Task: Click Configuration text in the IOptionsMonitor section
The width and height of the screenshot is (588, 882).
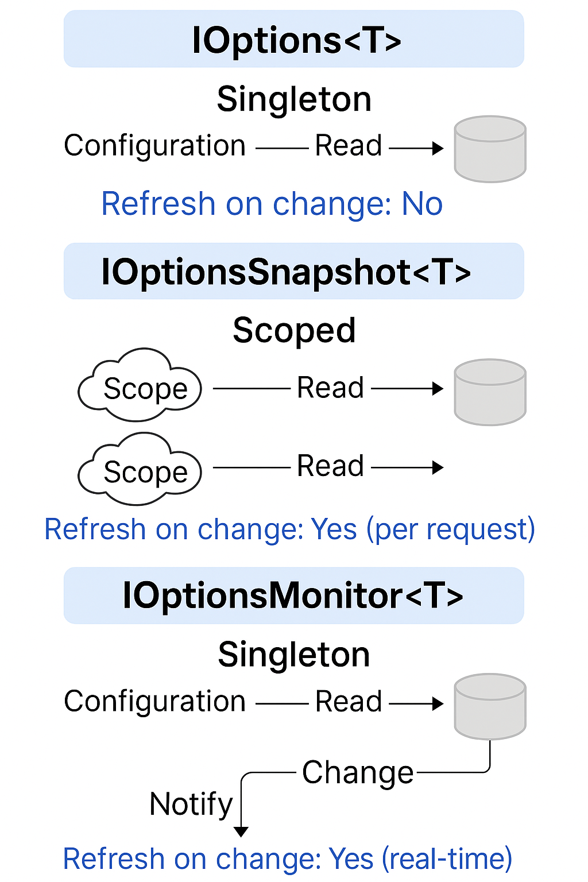Action: coord(154,702)
